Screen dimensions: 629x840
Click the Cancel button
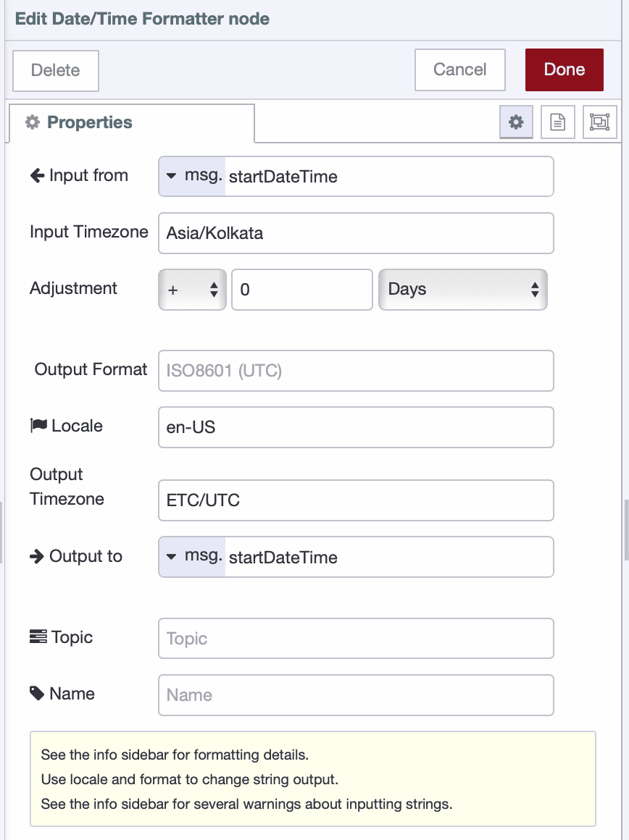[x=459, y=70]
